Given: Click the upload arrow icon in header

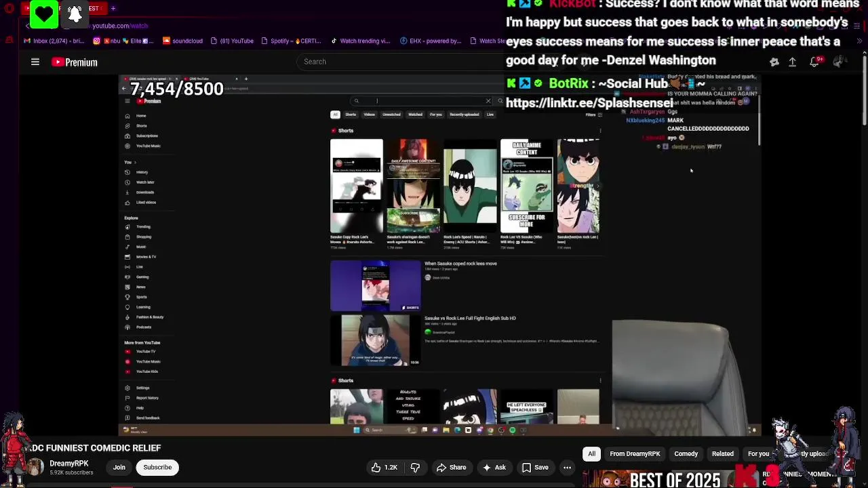Looking at the screenshot, I should click(x=792, y=62).
